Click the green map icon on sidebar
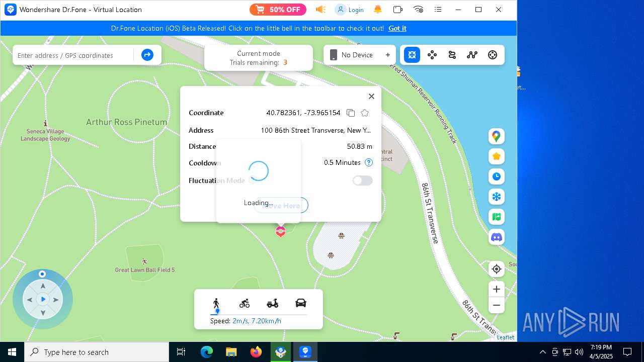644x362 pixels. 497,217
